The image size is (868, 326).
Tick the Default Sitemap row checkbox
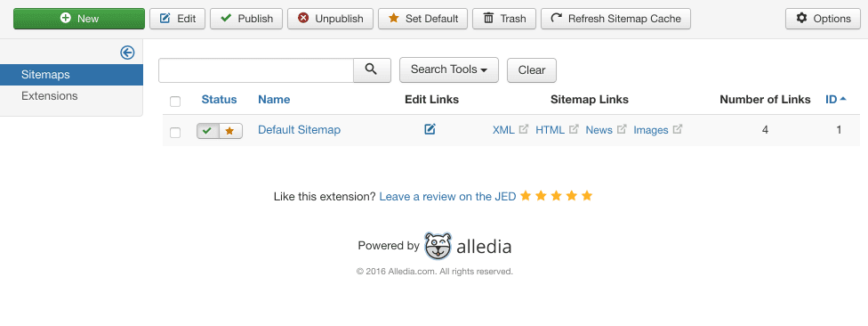175,132
